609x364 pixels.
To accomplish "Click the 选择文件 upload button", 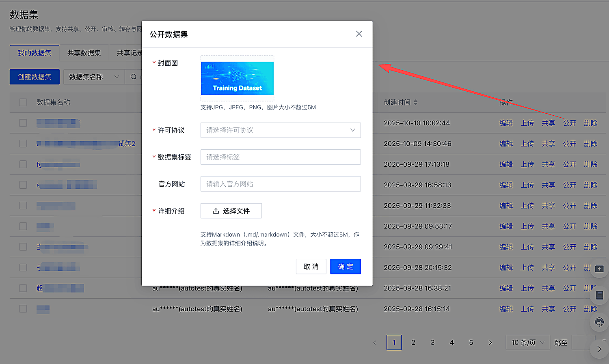I will click(231, 211).
